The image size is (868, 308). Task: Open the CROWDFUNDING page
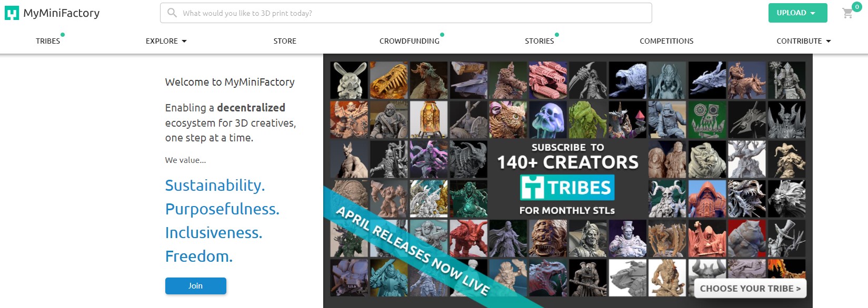[410, 41]
